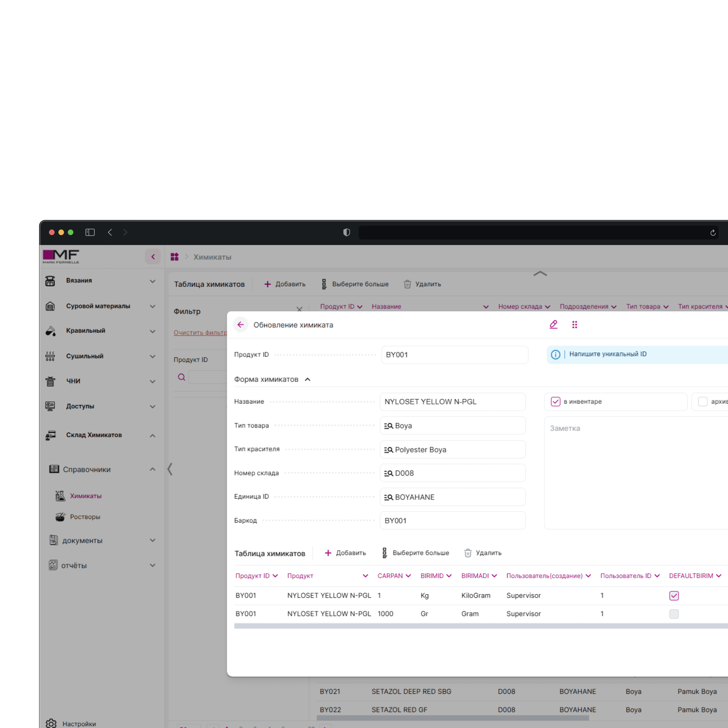Click the lookup icon in Тип товара field
The height and width of the screenshot is (728, 728).
tap(389, 426)
